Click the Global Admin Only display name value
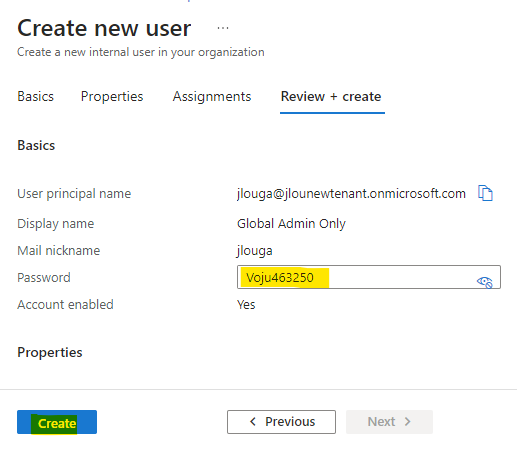The image size is (517, 449). tap(291, 223)
